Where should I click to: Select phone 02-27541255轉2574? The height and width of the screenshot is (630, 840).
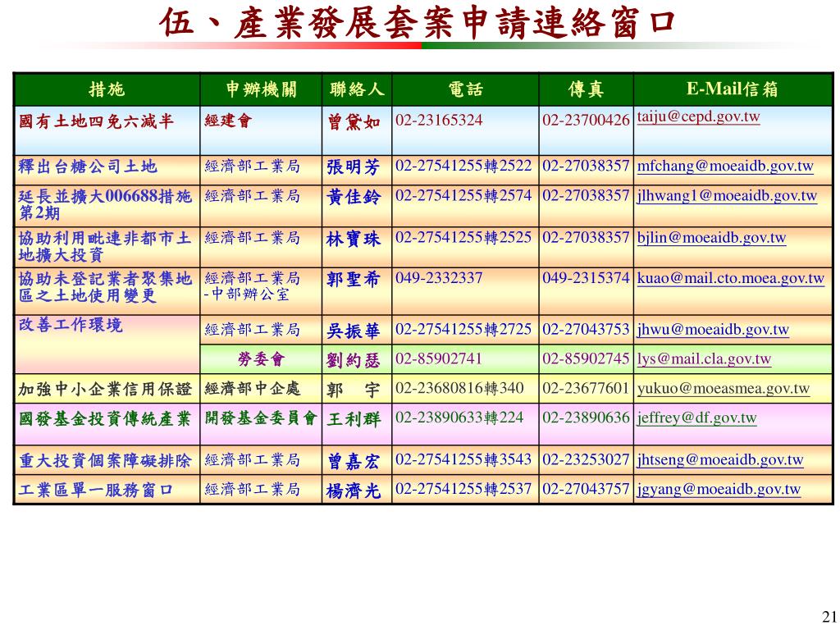pyautogui.click(x=463, y=195)
